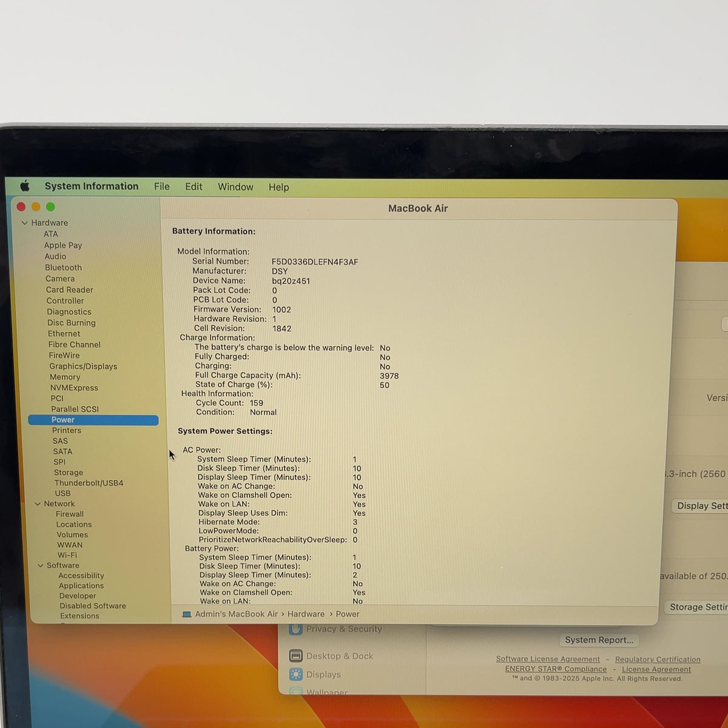Open the Apple menu
Viewport: 728px width, 728px height.
point(25,186)
